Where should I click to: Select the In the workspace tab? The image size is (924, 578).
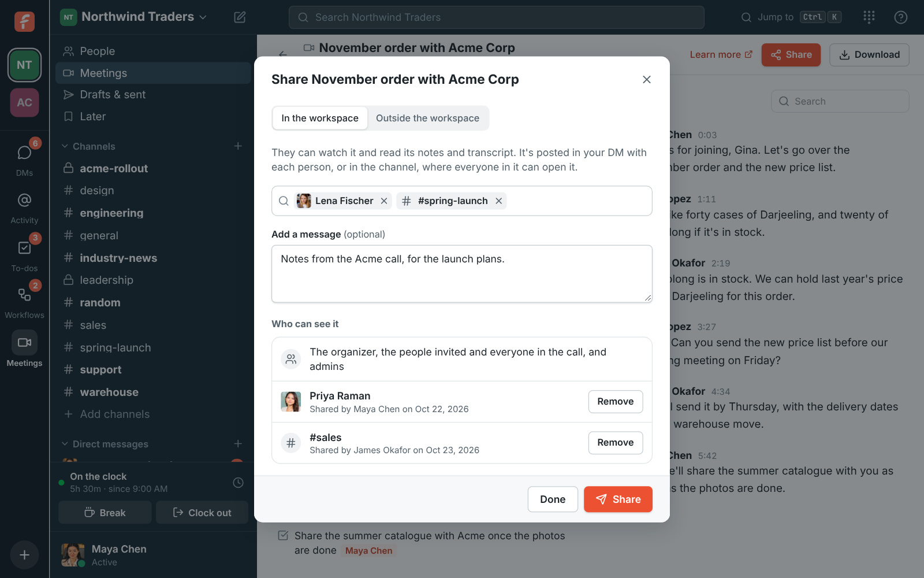point(320,118)
